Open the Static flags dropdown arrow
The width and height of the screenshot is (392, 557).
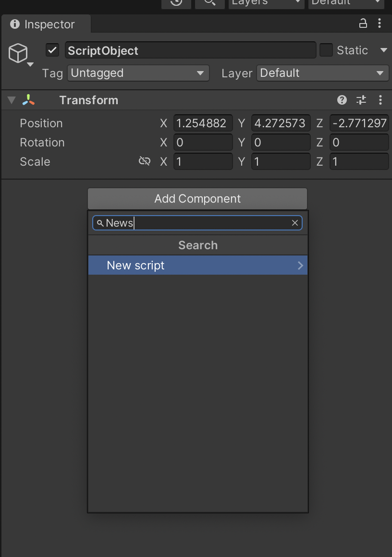(x=383, y=50)
